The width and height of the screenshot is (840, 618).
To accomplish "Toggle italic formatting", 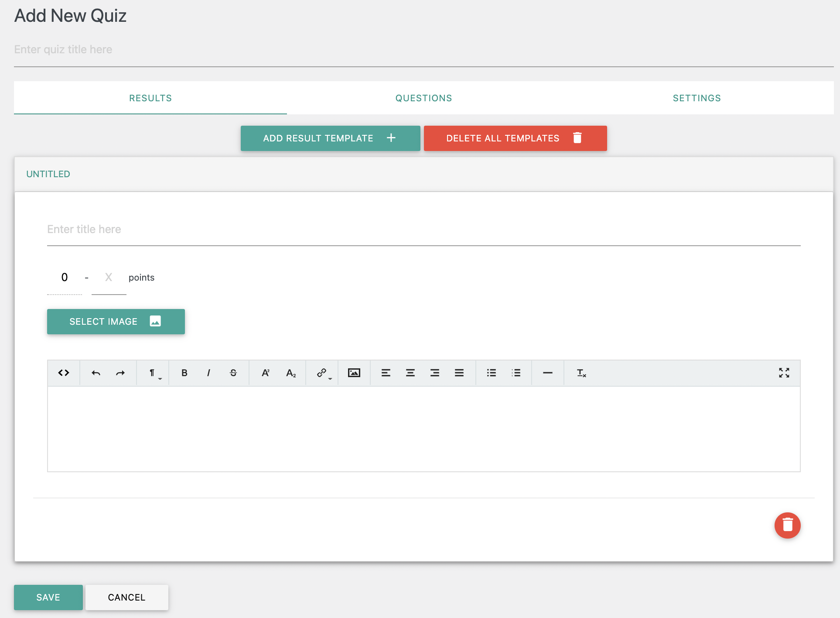I will 208,373.
